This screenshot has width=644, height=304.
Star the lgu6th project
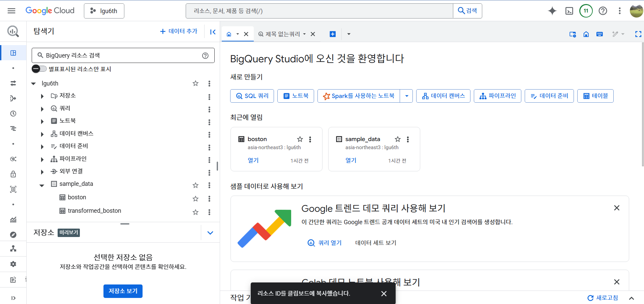[195, 83]
